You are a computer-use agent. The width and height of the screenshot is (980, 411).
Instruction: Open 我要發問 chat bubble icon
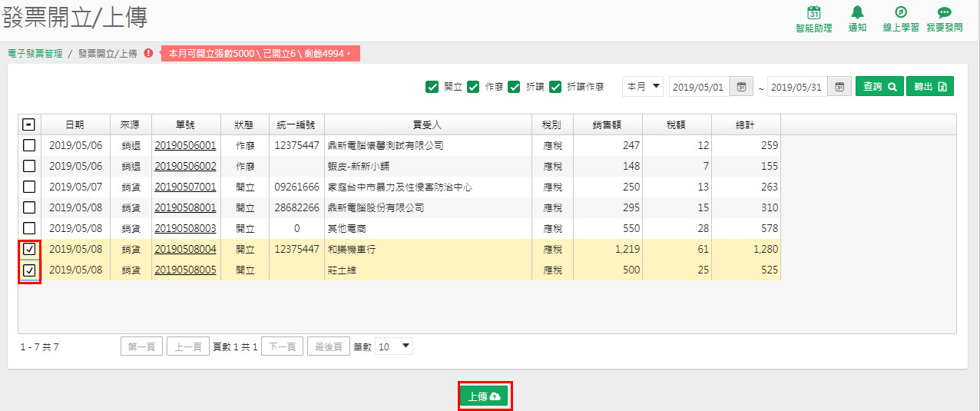click(945, 13)
